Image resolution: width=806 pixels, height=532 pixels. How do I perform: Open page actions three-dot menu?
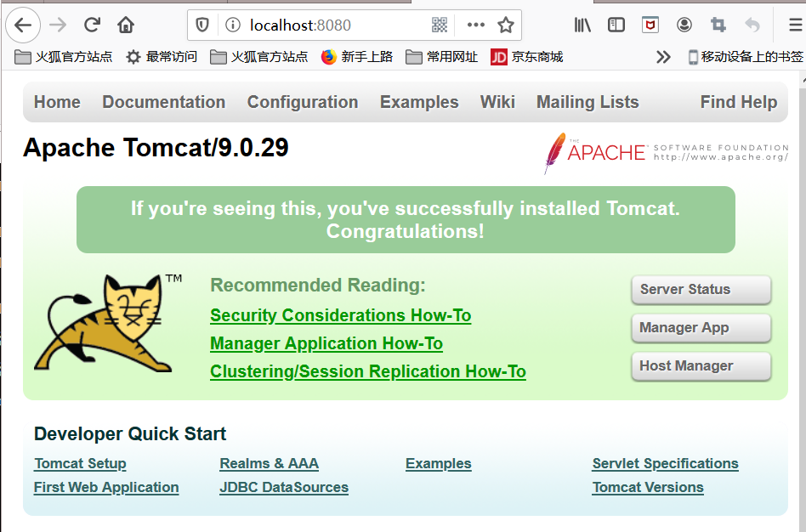click(x=475, y=25)
